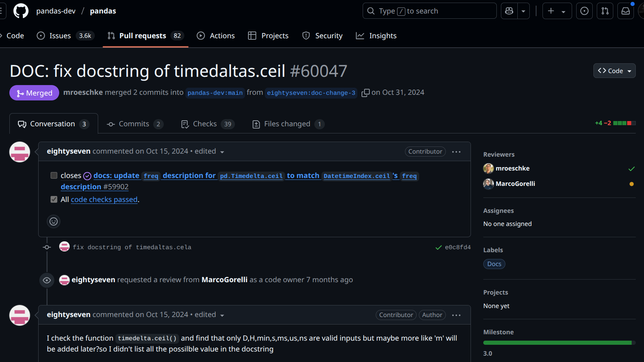
Task: Open the 7 months ago timestamp
Action: pyautogui.click(x=330, y=280)
